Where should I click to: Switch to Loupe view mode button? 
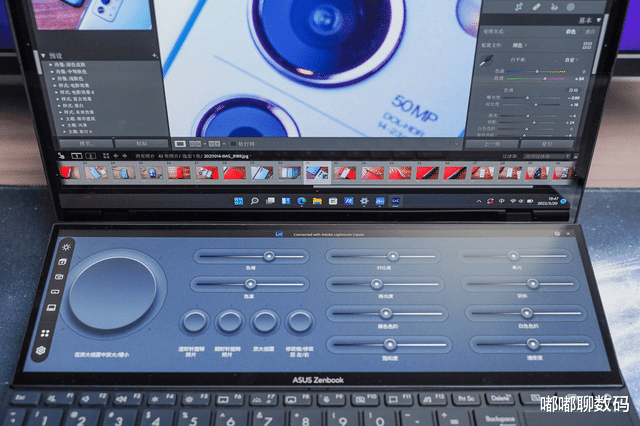tap(180, 144)
